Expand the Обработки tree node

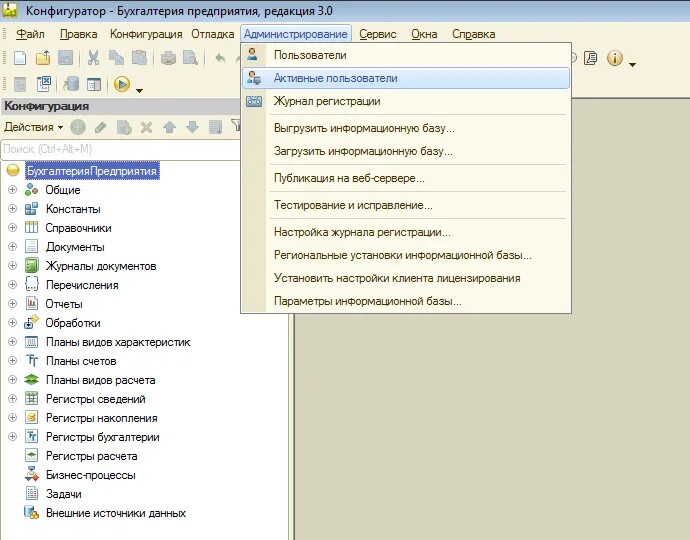12,322
